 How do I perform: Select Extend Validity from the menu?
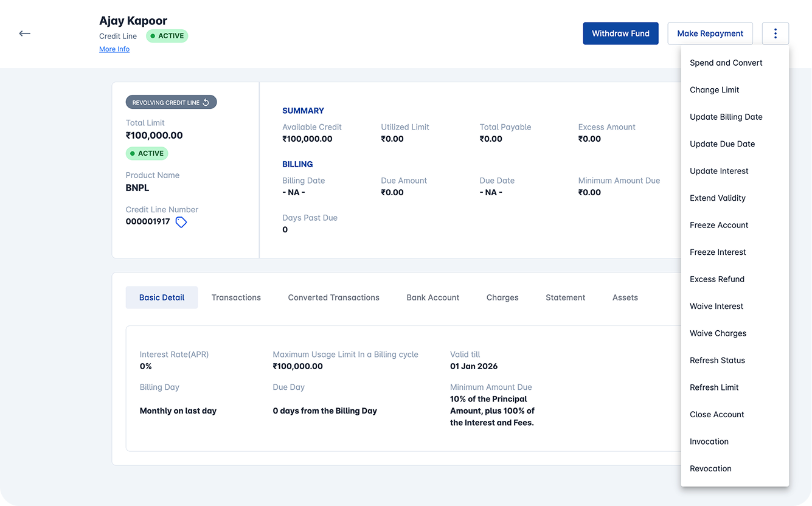pyautogui.click(x=717, y=198)
